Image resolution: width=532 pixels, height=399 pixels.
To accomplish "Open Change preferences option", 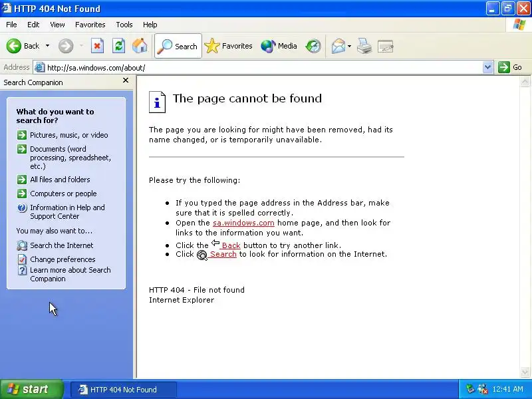I will pos(63,259).
